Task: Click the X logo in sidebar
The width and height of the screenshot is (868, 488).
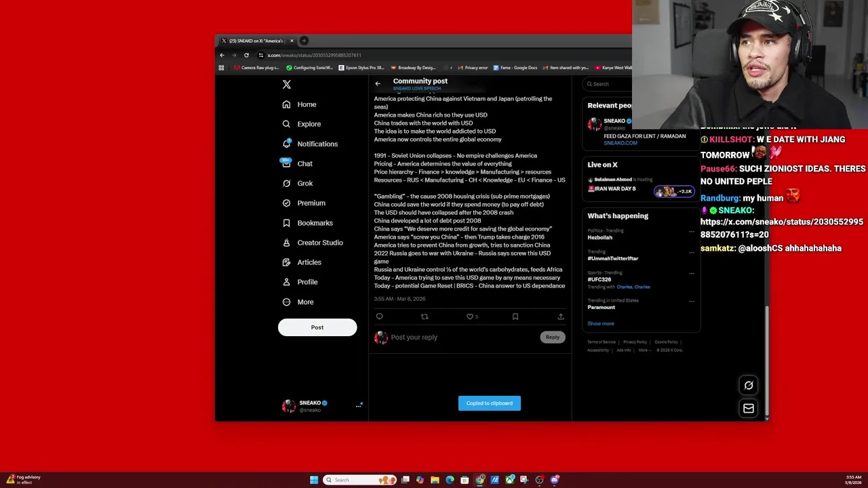Action: (x=287, y=85)
